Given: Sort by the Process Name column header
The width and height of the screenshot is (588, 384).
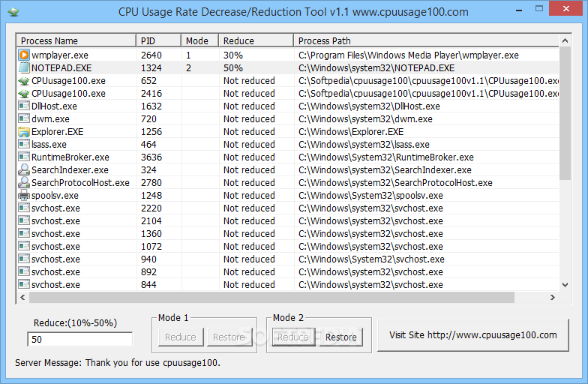Looking at the screenshot, I should 75,40.
